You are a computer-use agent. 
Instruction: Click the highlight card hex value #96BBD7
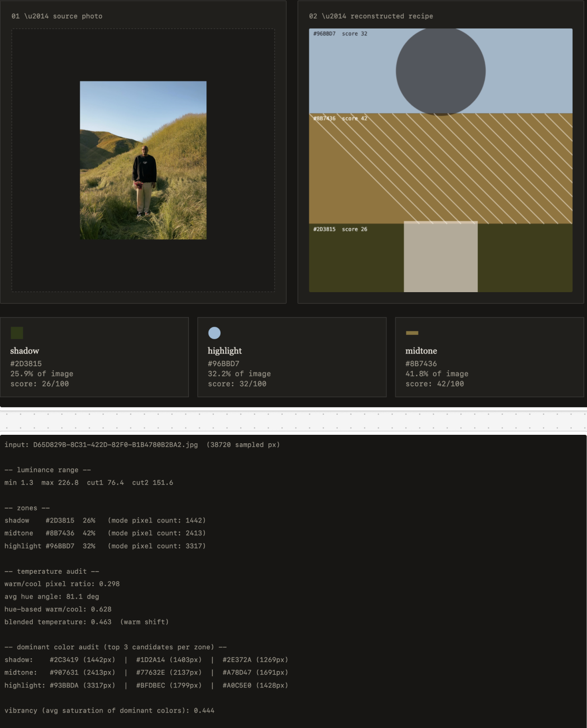[x=223, y=363]
